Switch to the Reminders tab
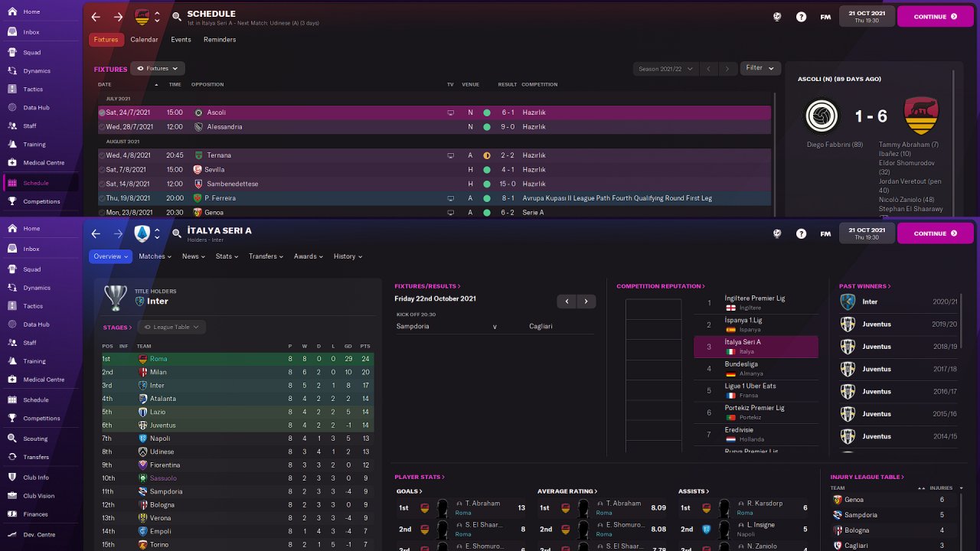This screenshot has width=980, height=551. (220, 40)
